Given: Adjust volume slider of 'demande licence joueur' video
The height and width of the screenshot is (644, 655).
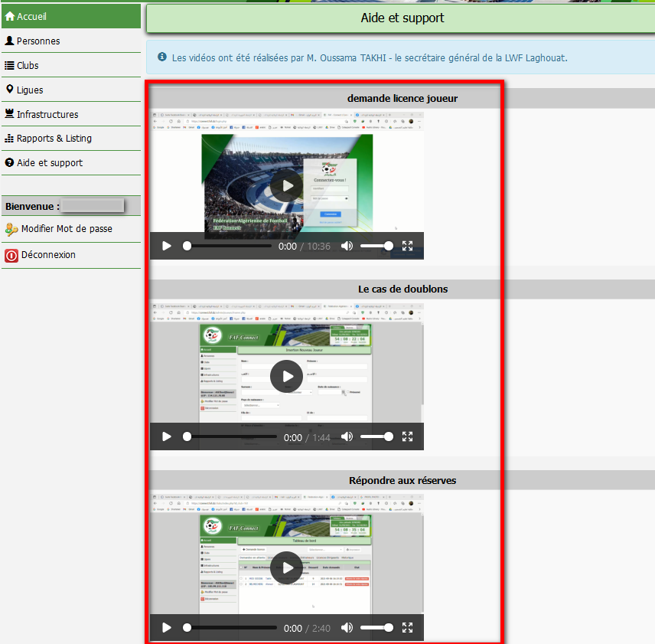Looking at the screenshot, I should [x=376, y=246].
